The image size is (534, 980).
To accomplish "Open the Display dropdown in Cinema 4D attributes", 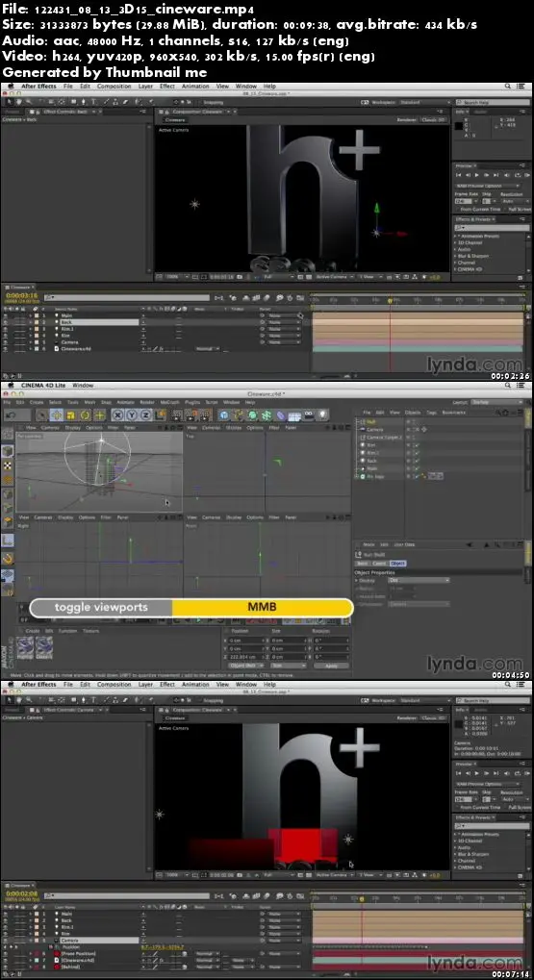I will (x=420, y=581).
